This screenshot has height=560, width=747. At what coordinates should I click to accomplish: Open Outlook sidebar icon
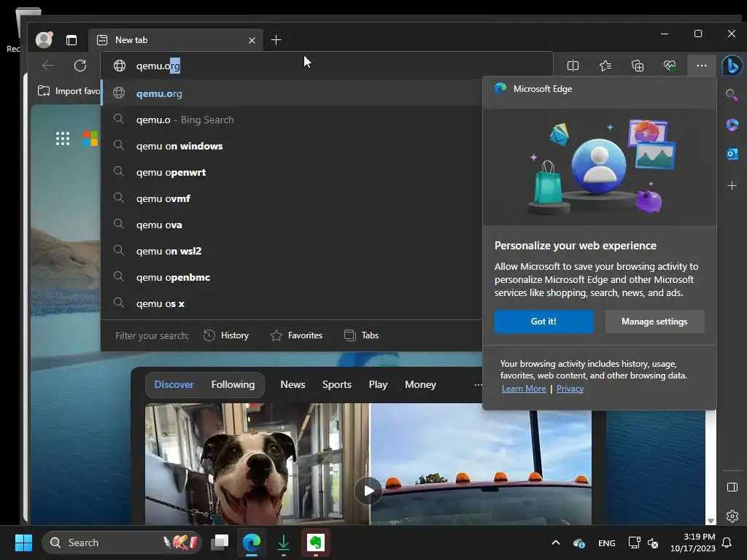tap(732, 154)
